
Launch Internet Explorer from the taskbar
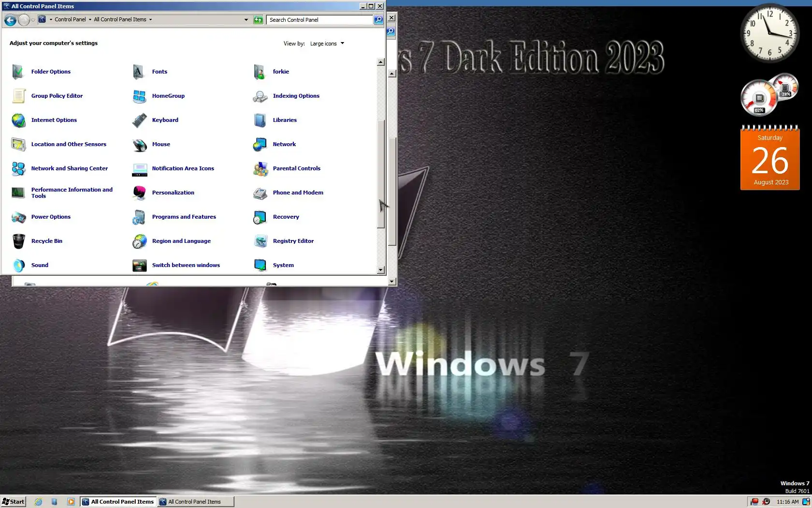tap(38, 502)
